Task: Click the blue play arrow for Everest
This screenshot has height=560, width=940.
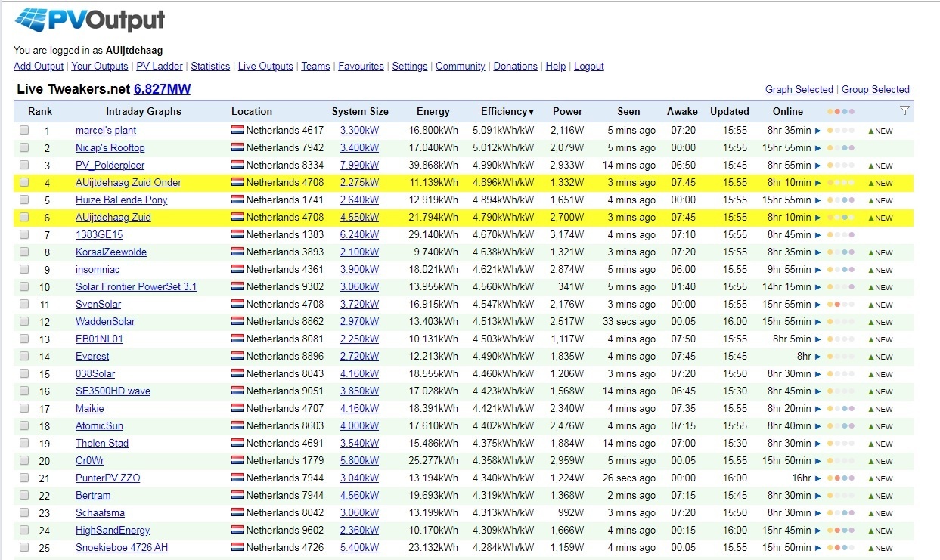Action: point(817,357)
